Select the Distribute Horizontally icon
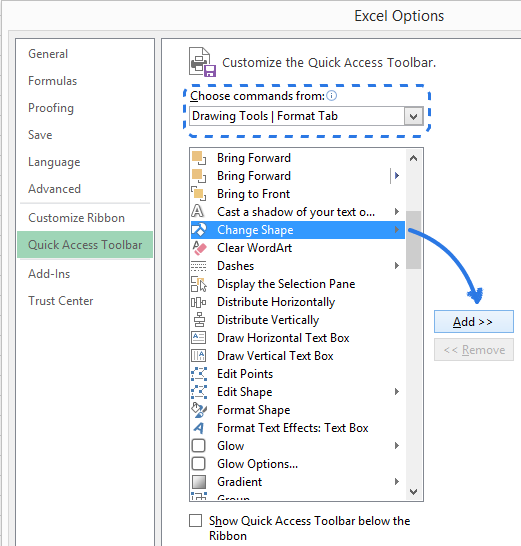 point(199,302)
